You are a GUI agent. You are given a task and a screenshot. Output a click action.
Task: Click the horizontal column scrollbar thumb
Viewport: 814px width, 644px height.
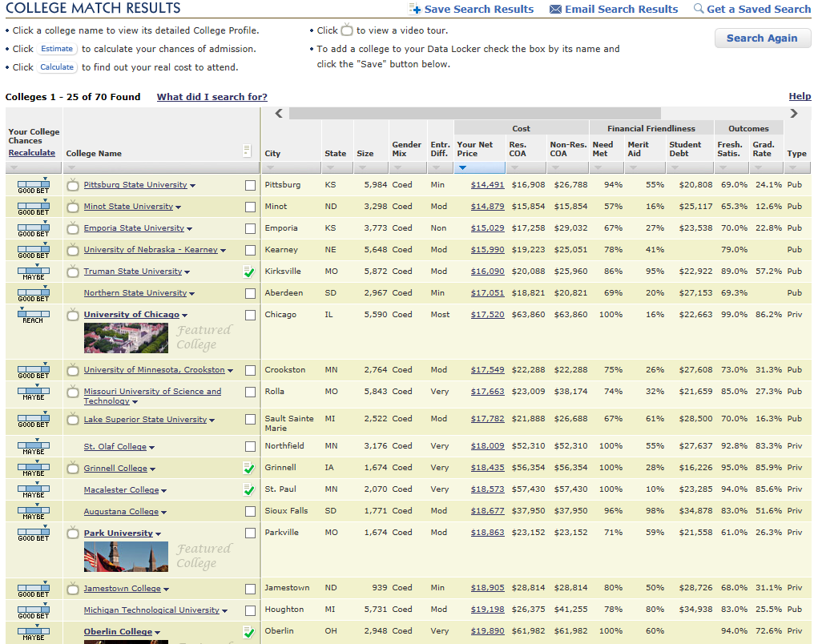(474, 113)
